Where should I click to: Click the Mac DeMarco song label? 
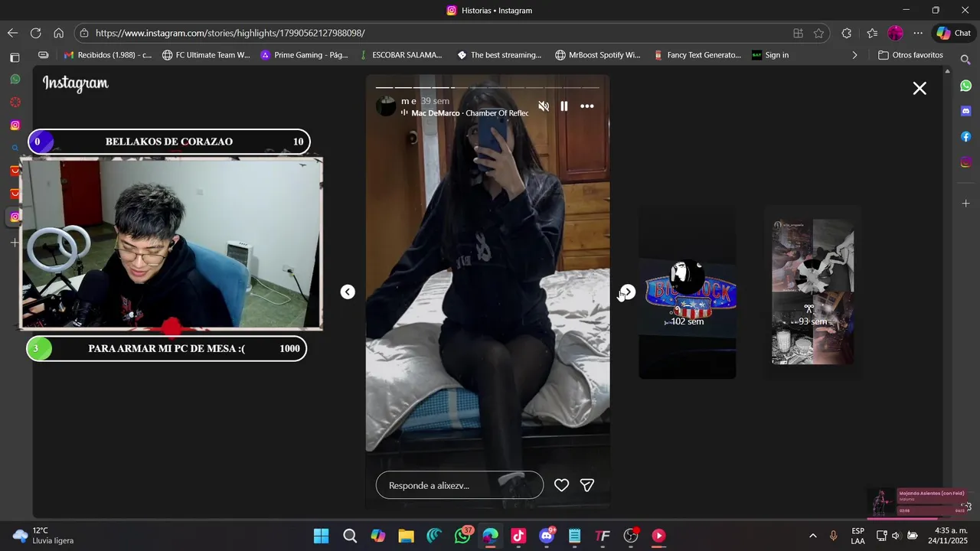469,113
